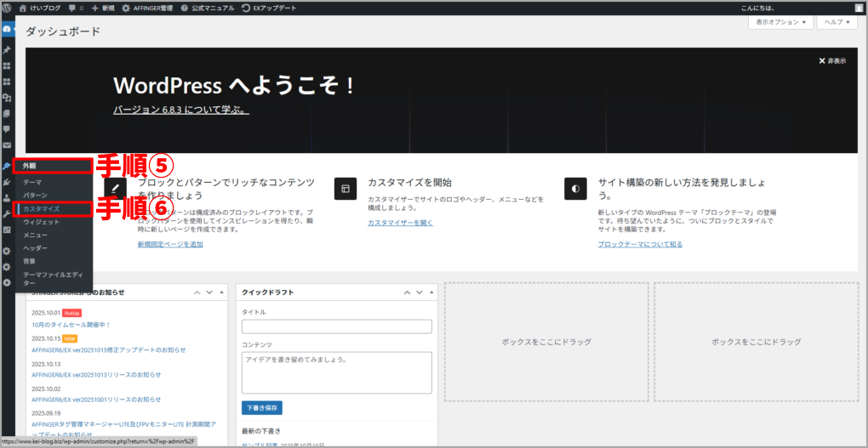Select カスタマイズ in the 外観 submenu
The image size is (868, 448).
point(41,208)
